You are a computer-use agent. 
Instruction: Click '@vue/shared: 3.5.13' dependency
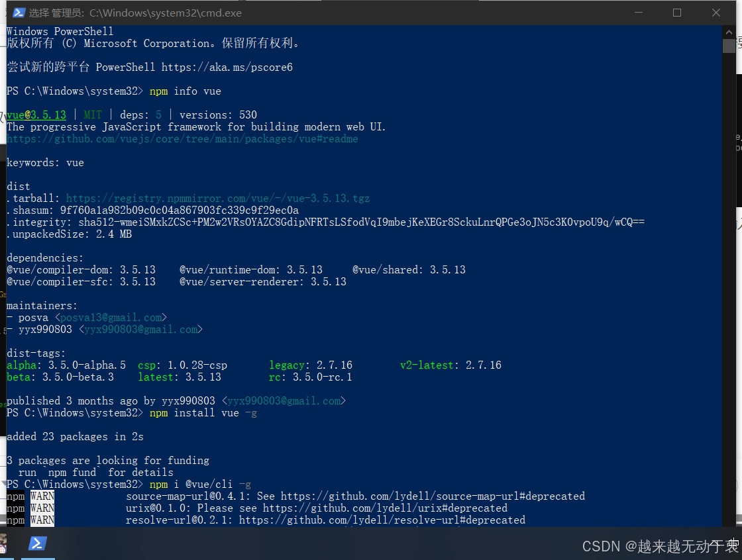click(409, 269)
